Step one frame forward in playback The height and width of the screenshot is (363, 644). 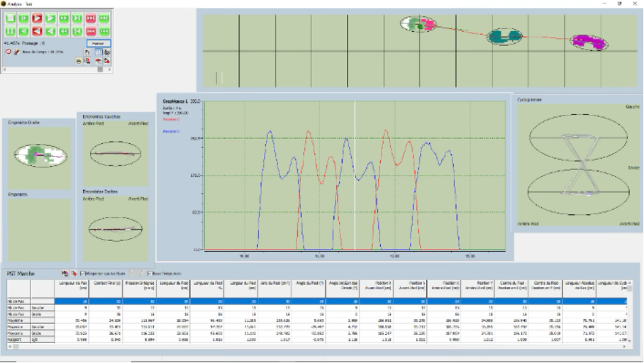(23, 18)
